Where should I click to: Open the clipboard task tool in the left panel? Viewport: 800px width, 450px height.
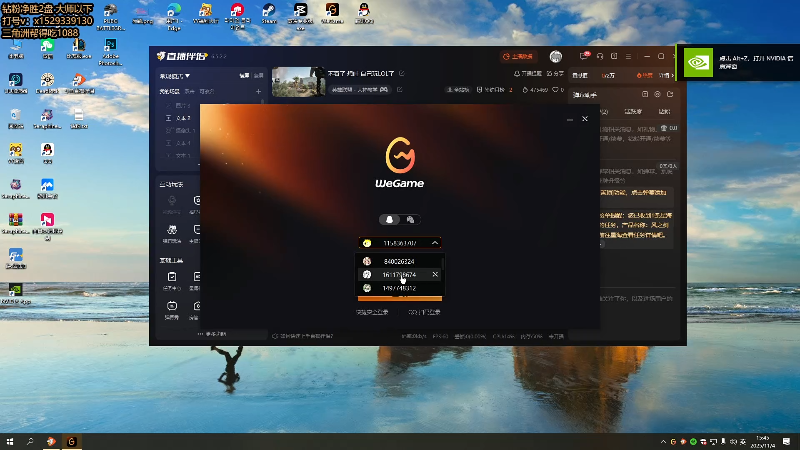click(x=172, y=280)
